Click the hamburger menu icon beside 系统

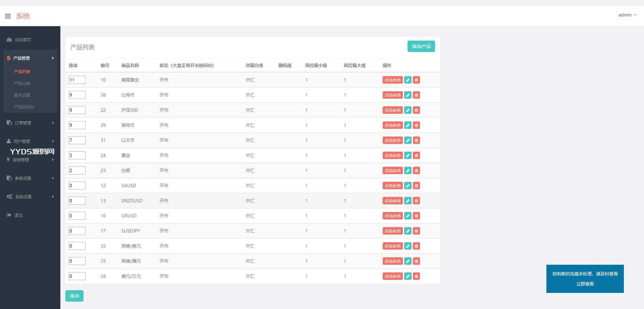pyautogui.click(x=8, y=16)
